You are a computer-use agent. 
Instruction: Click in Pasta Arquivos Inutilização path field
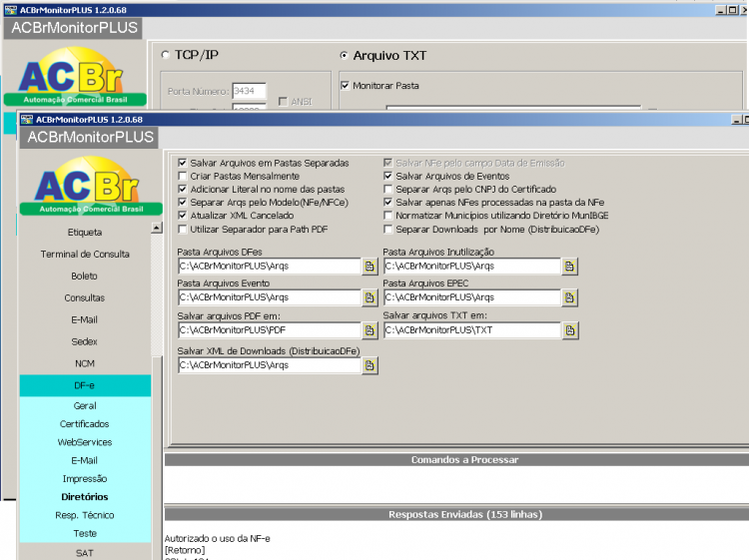472,267
